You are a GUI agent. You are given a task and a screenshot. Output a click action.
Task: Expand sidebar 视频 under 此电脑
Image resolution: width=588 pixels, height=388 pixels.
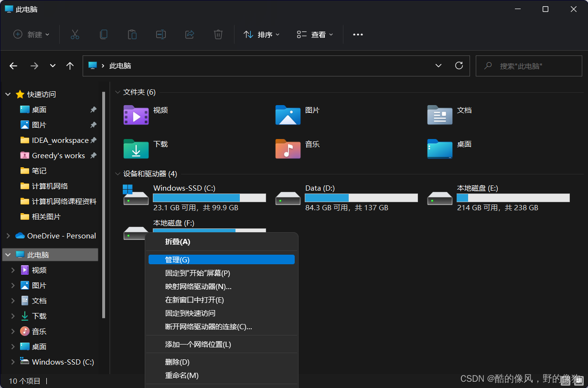click(x=13, y=270)
